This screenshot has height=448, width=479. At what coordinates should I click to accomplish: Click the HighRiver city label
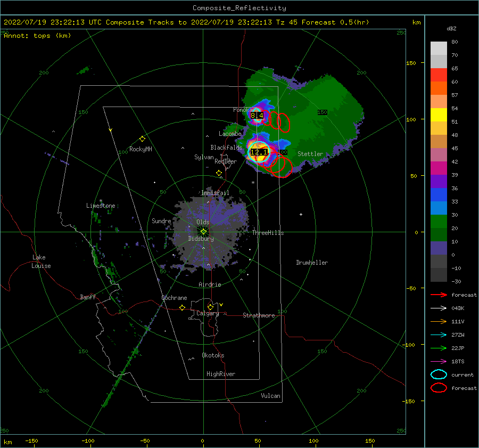click(x=221, y=374)
